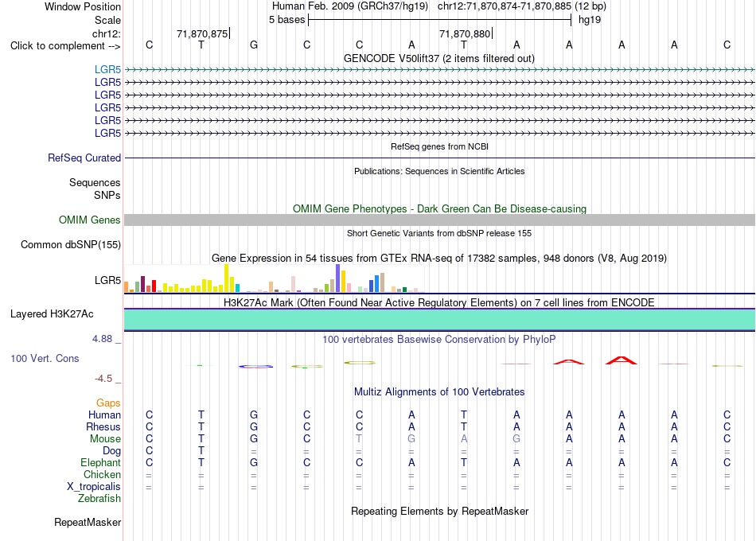Image resolution: width=756 pixels, height=541 pixels.
Task: Click the tallest yellow bar in GTEx chart
Action: coord(226,278)
